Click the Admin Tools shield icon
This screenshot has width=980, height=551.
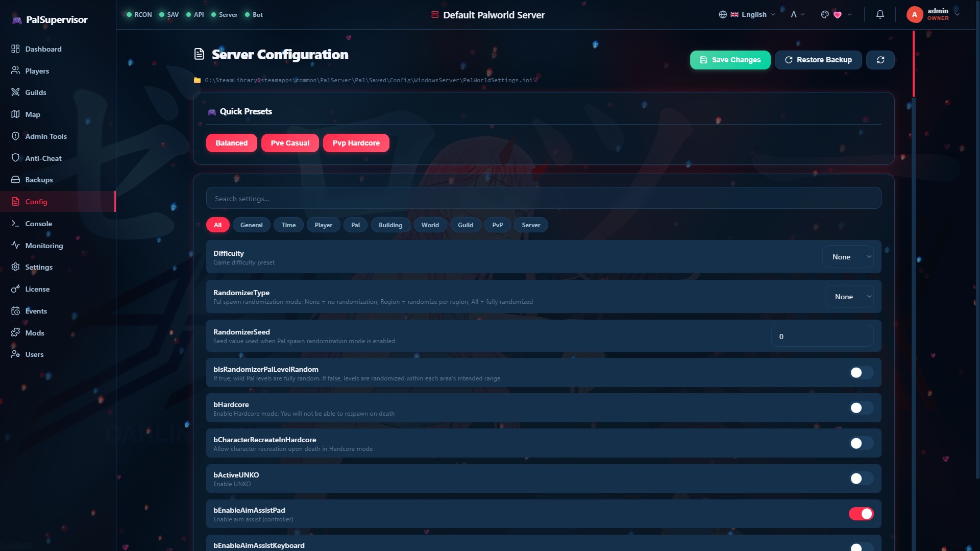[15, 136]
